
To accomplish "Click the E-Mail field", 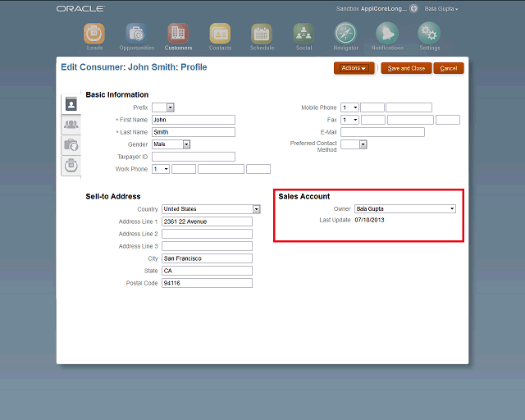I will 383,132.
